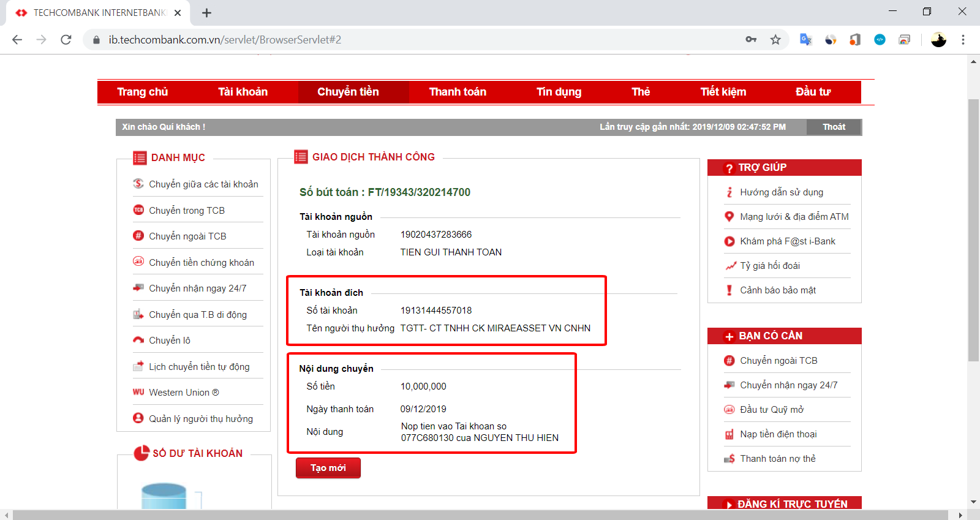This screenshot has height=520, width=980.
Task: Click the ATM location pin icon
Action: (x=729, y=217)
